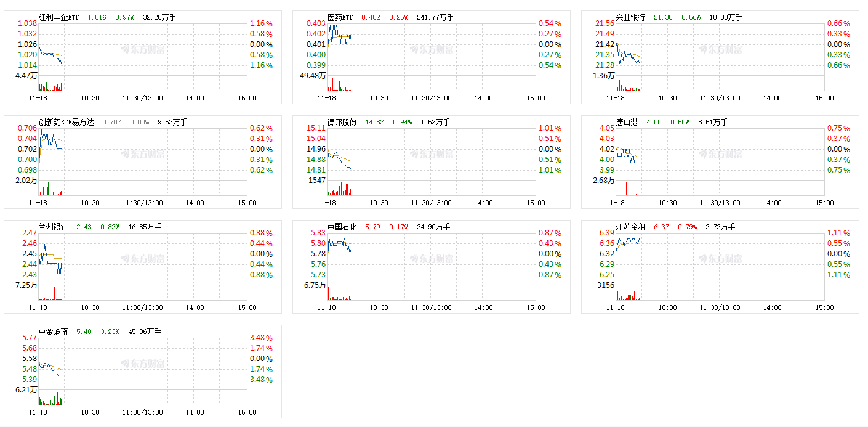The height and width of the screenshot is (427, 868).
Task: Click the 中金岭南 intraday chart area
Action: (x=143, y=371)
